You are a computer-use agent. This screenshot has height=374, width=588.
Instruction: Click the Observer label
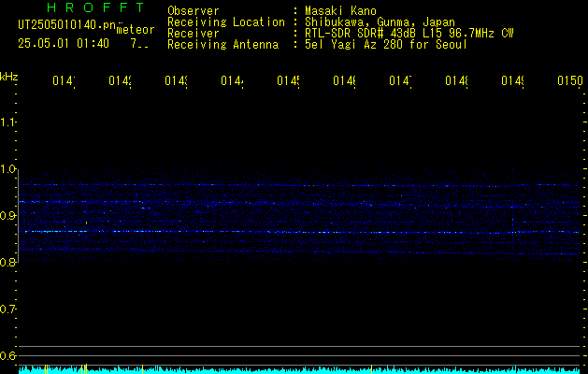click(x=194, y=11)
